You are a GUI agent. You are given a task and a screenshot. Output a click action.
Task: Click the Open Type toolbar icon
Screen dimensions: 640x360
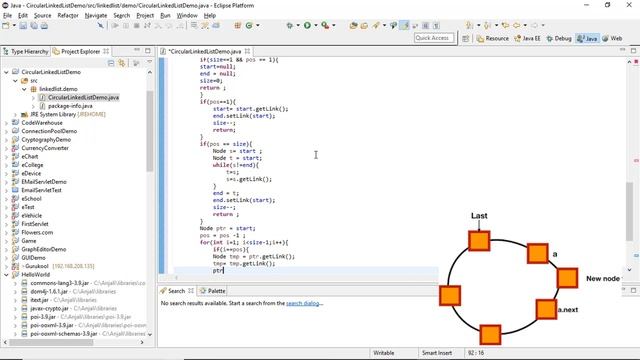353,25
